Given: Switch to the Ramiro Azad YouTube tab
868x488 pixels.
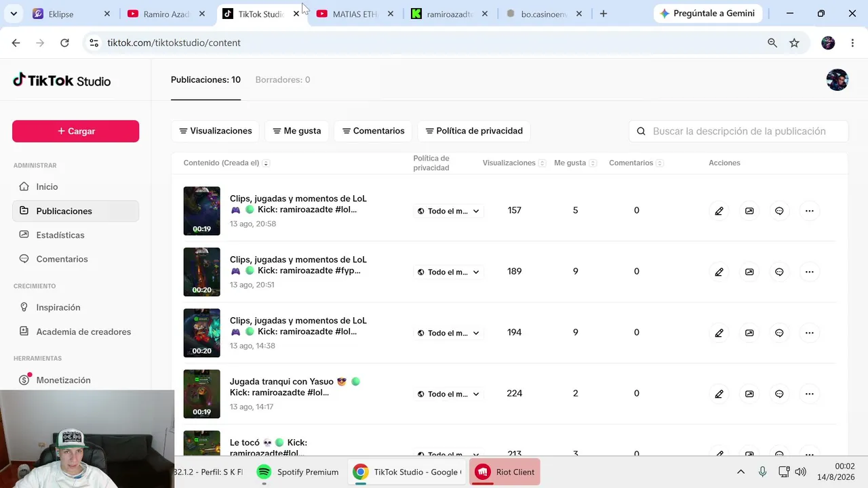Looking at the screenshot, I should click(165, 14).
